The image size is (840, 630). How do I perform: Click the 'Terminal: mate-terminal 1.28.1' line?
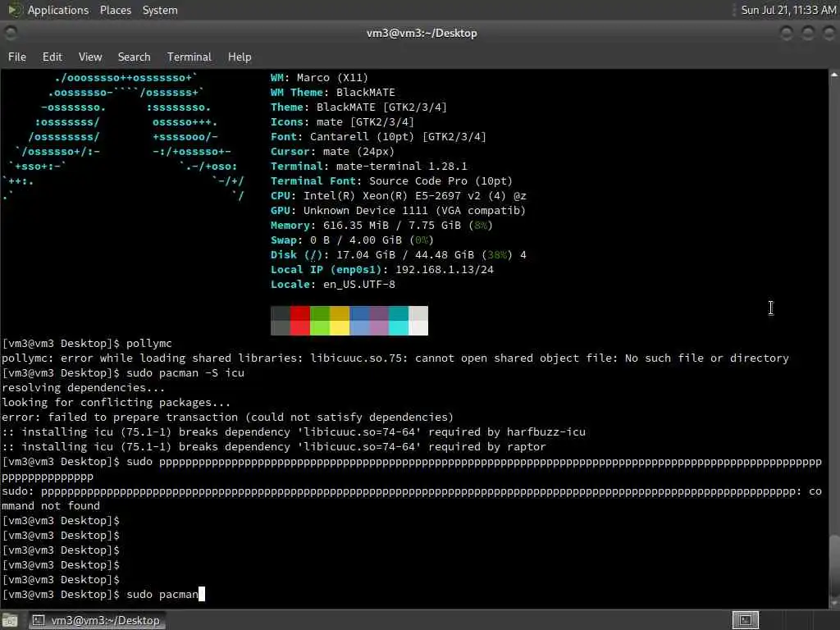[x=369, y=166]
